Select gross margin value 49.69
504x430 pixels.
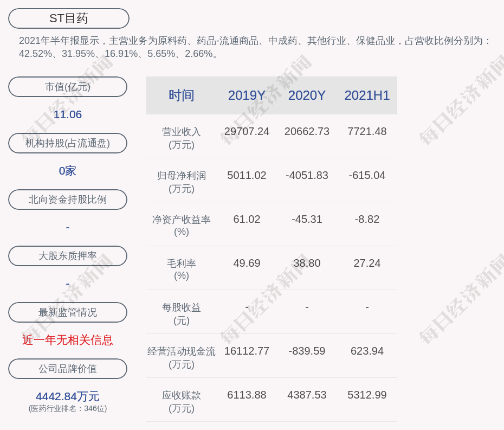point(247,263)
